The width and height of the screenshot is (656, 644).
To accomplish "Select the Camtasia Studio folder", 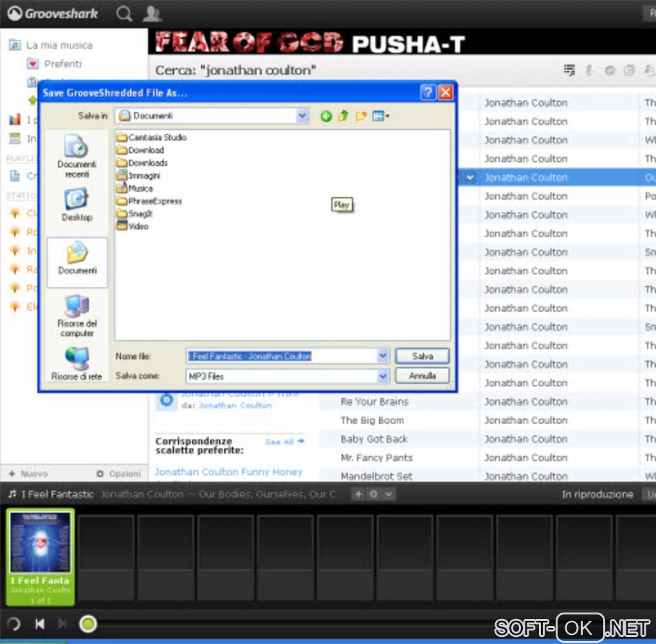I will (152, 137).
